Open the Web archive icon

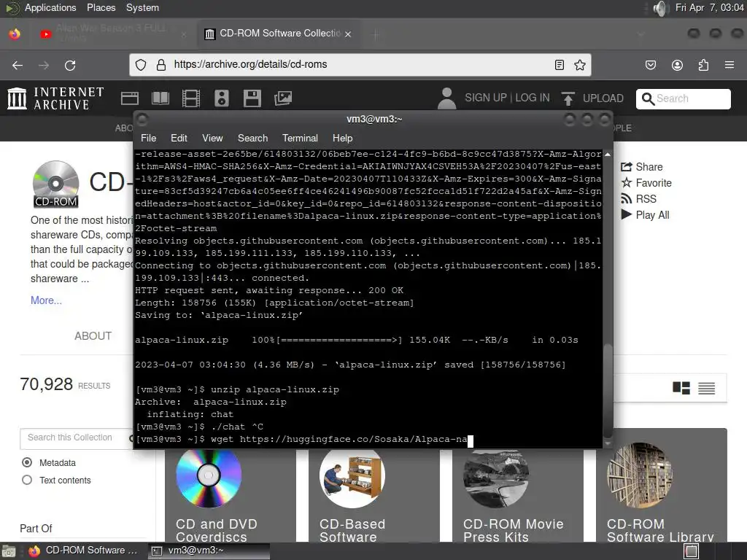coord(130,98)
